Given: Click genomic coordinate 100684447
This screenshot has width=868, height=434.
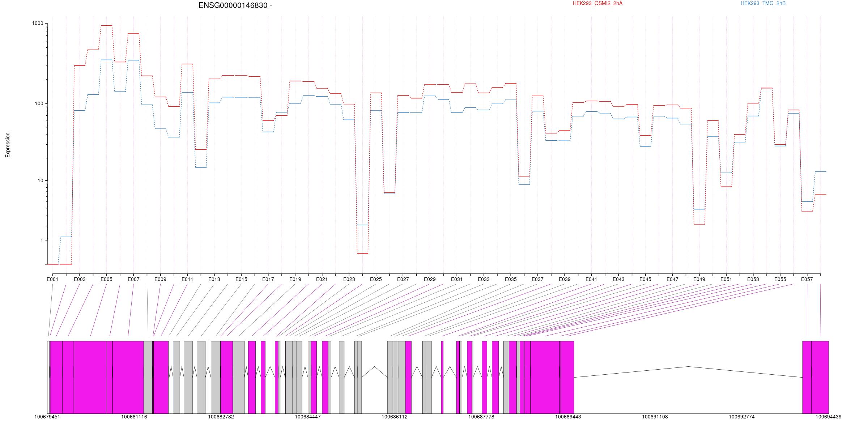Looking at the screenshot, I should coord(308,417).
